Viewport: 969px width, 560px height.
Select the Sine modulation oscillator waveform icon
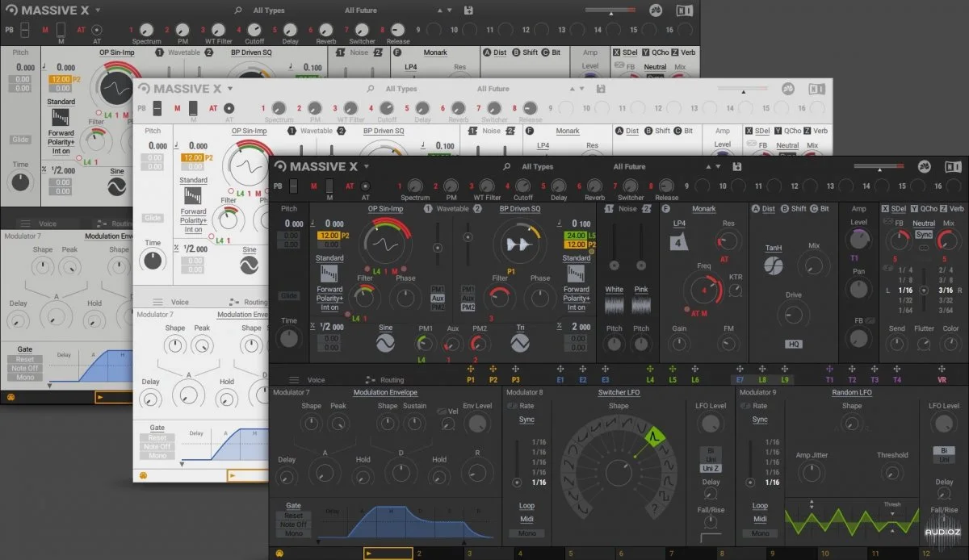[x=385, y=343]
